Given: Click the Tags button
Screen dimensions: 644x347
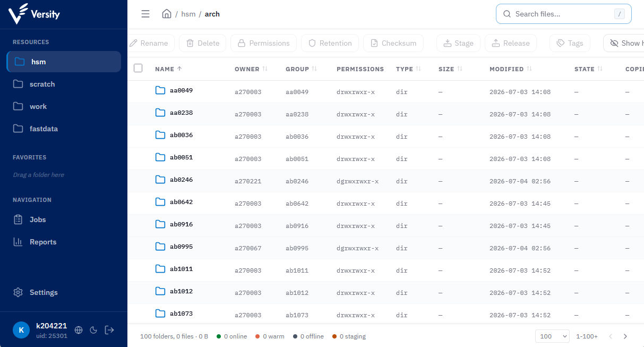Looking at the screenshot, I should [x=570, y=43].
